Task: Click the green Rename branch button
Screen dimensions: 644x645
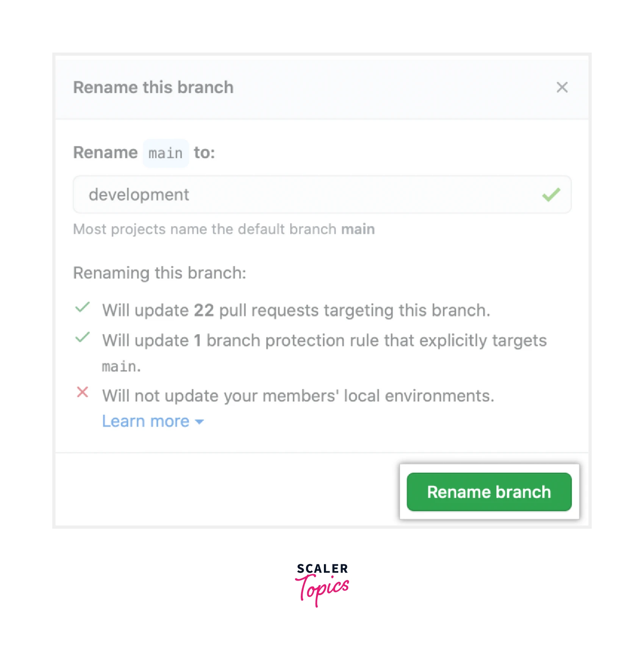Action: click(489, 492)
